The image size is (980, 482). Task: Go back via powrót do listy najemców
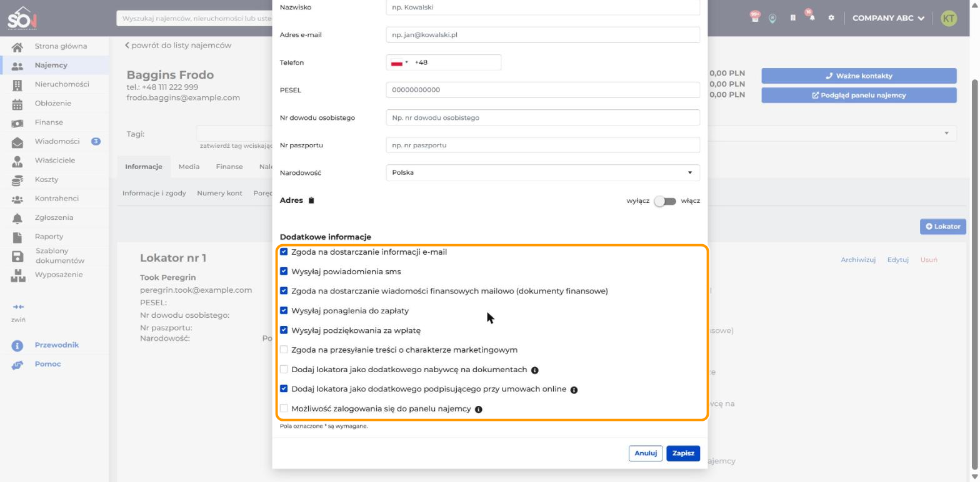pyautogui.click(x=178, y=46)
